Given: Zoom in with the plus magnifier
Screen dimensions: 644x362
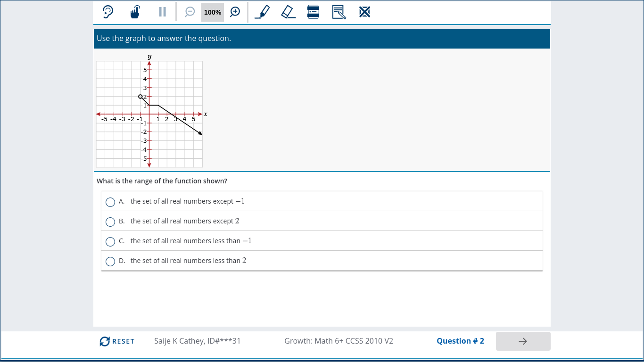Looking at the screenshot, I should 235,12.
